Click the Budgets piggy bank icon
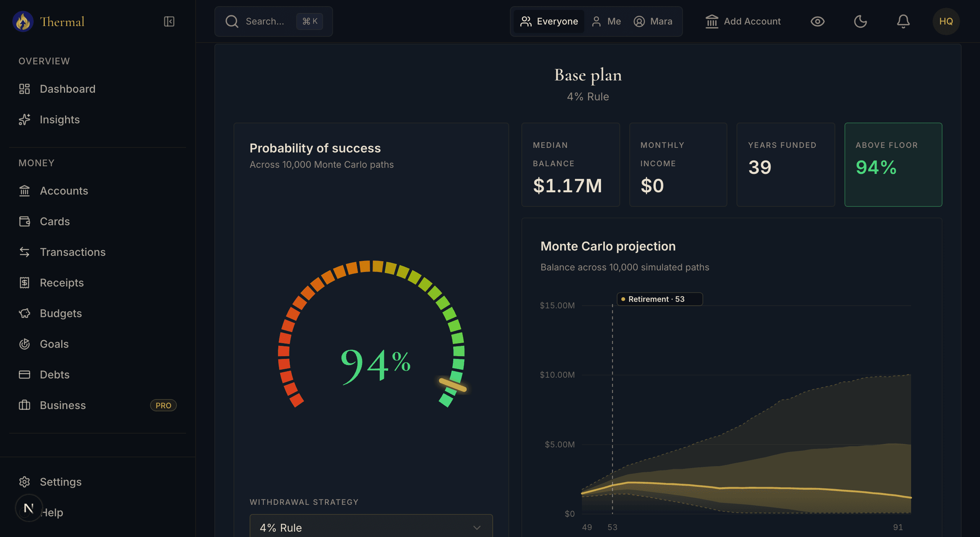 tap(24, 313)
